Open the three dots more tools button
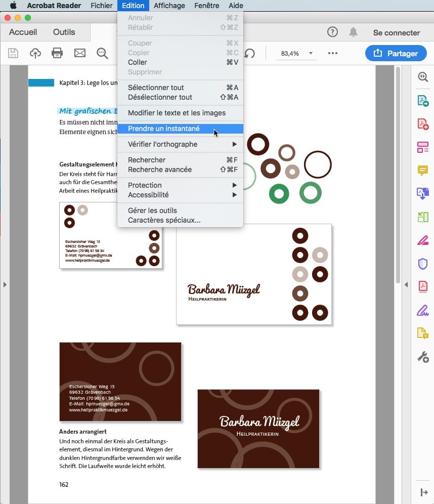 332,53
